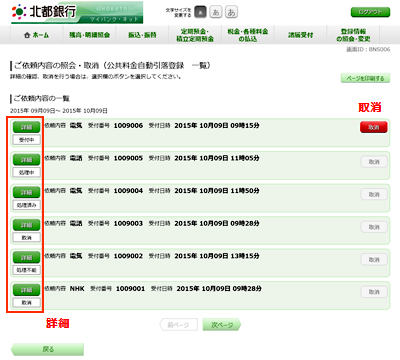Image resolution: width=400 pixels, height=360 pixels.
Task: Open the 残高・明細照会 menu
Action: (x=89, y=35)
